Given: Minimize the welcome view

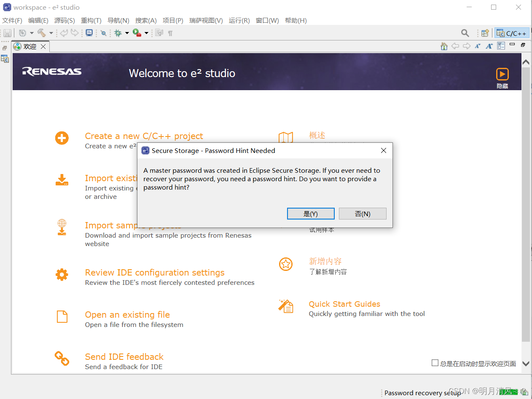Looking at the screenshot, I should coord(512,44).
